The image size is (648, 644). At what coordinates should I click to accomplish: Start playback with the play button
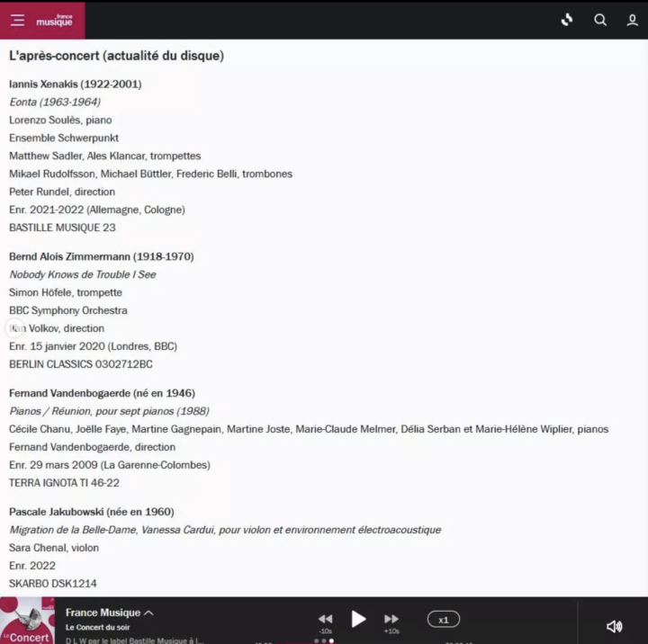358,619
